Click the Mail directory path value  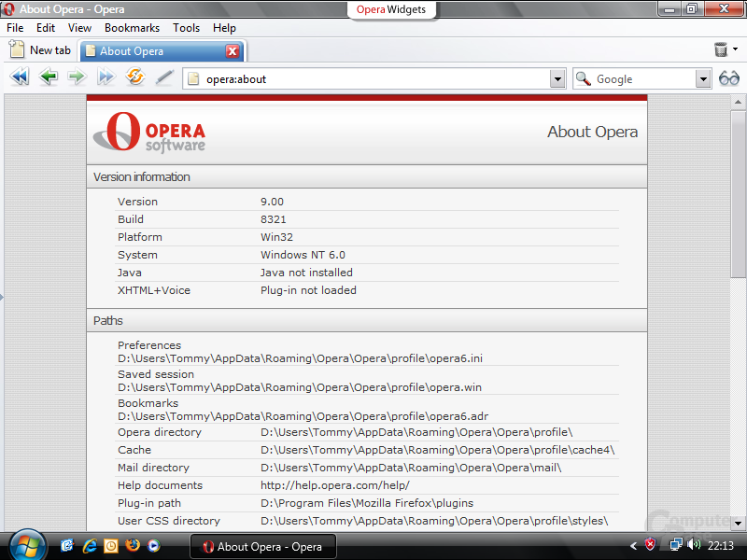pyautogui.click(x=411, y=468)
